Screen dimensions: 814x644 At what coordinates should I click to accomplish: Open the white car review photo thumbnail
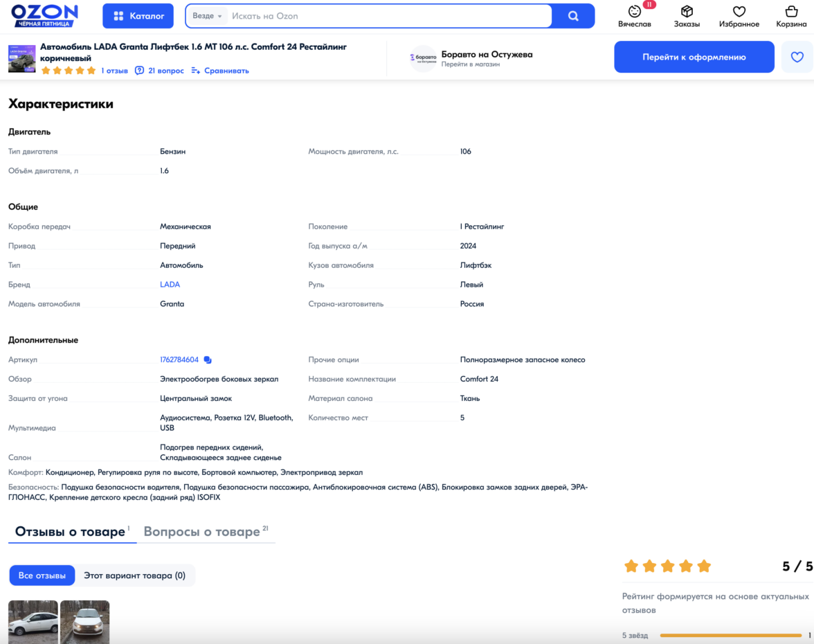(33, 620)
